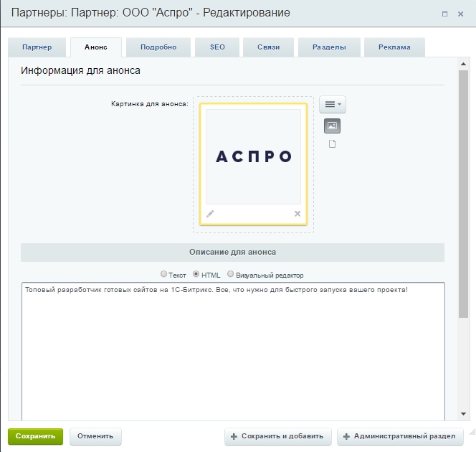Image resolution: width=476 pixels, height=452 pixels.
Task: Click the scrollbar up arrow
Action: coord(463,64)
